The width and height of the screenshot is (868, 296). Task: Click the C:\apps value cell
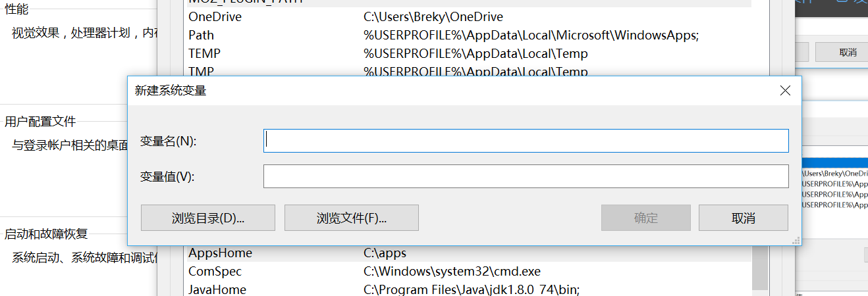click(x=385, y=253)
